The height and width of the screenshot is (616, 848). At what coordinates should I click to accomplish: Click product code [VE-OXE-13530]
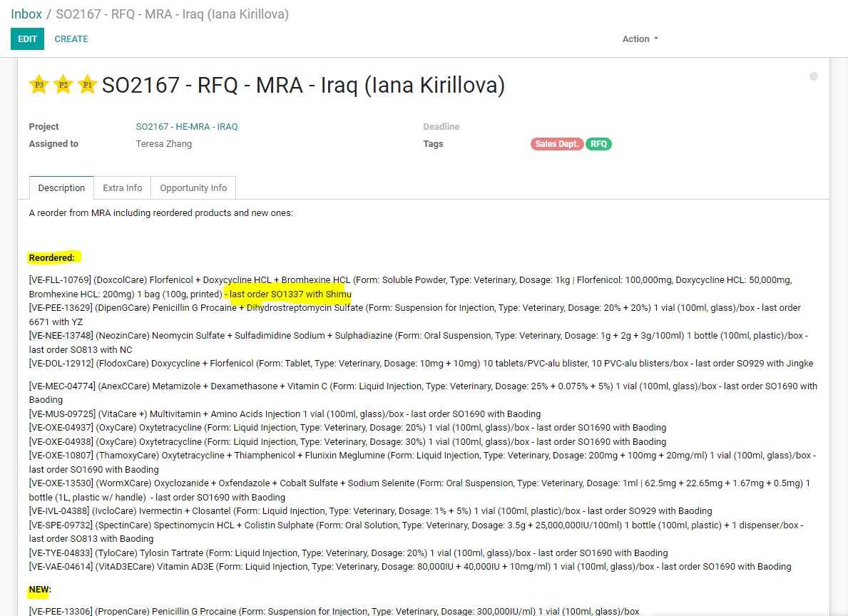coord(61,483)
